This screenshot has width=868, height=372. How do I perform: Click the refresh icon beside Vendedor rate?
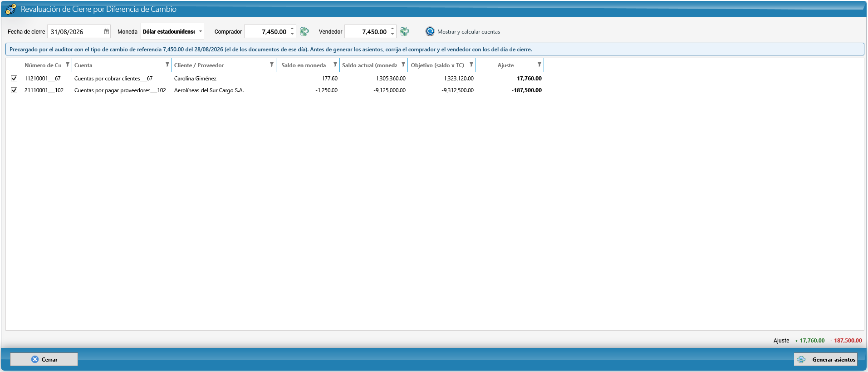pyautogui.click(x=405, y=31)
